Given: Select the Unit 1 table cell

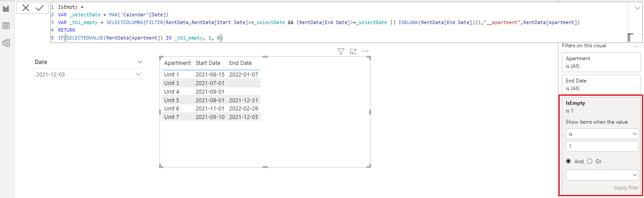Looking at the screenshot, I should (172, 74).
